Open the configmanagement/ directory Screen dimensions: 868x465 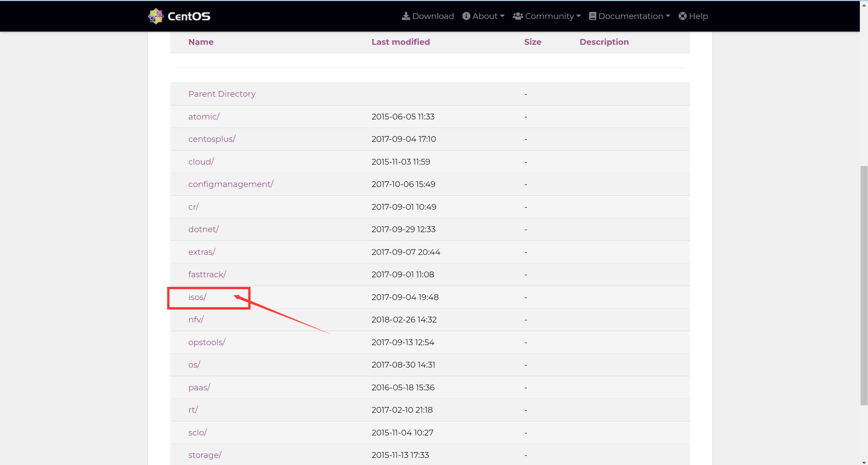pyautogui.click(x=231, y=184)
